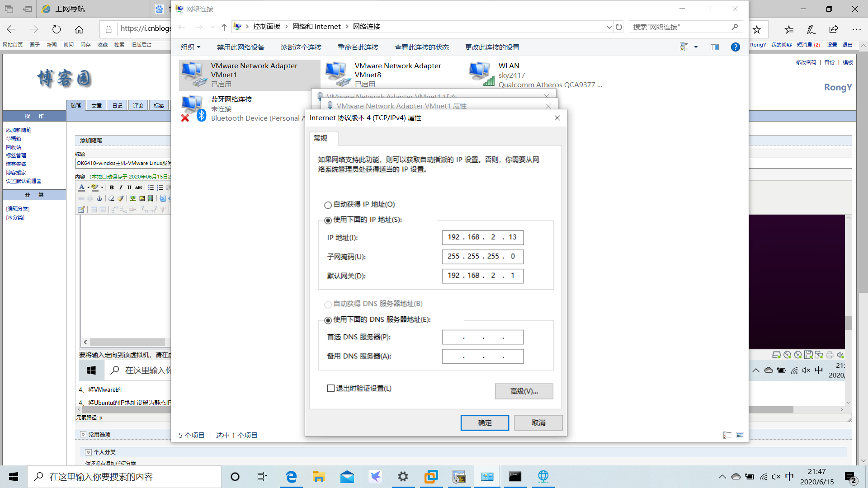Click 禁用此网络设备 toolbar command
The height and width of the screenshot is (488, 868).
[241, 47]
